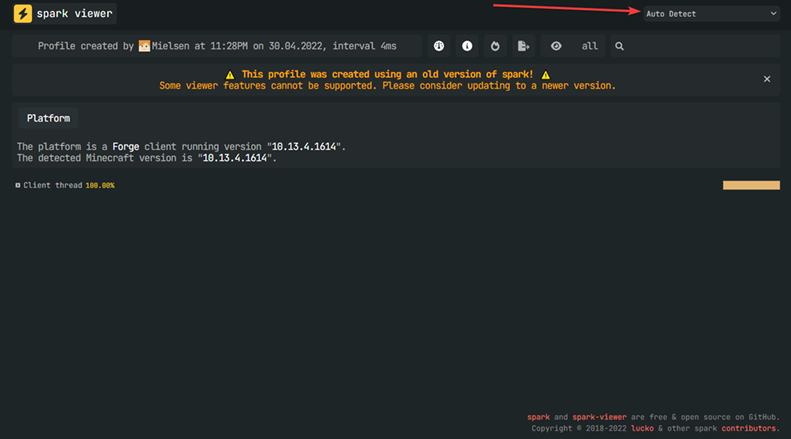This screenshot has height=439, width=791.
Task: Dismiss the old version warning banner
Action: (x=767, y=79)
